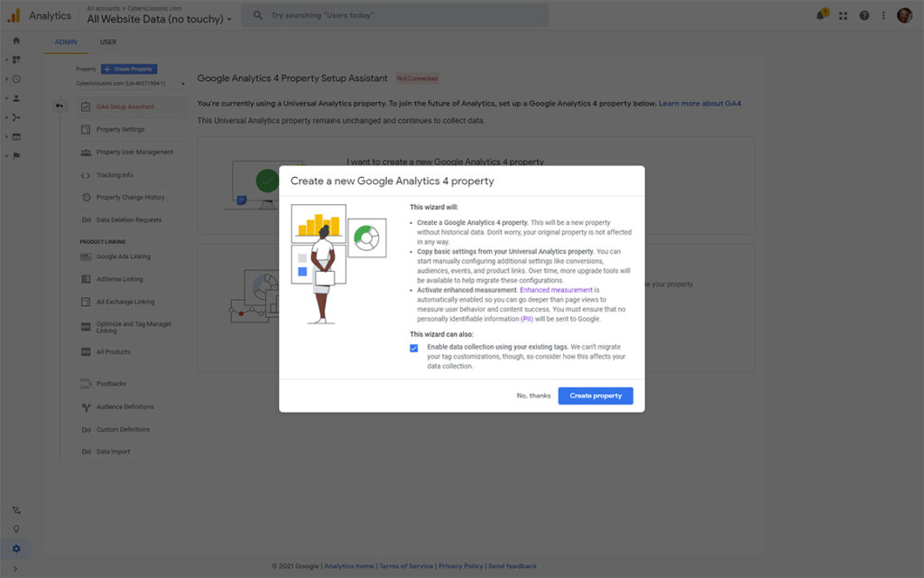924x578 pixels.
Task: Open Property Settings menu item
Action: [120, 129]
